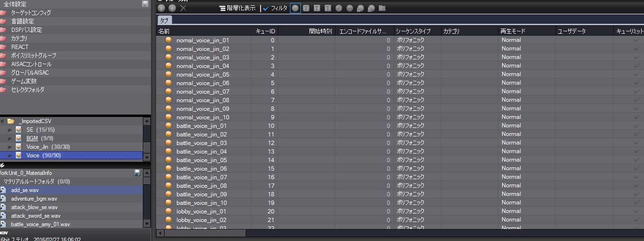Click down arrow of material list scrollbar

(x=147, y=223)
